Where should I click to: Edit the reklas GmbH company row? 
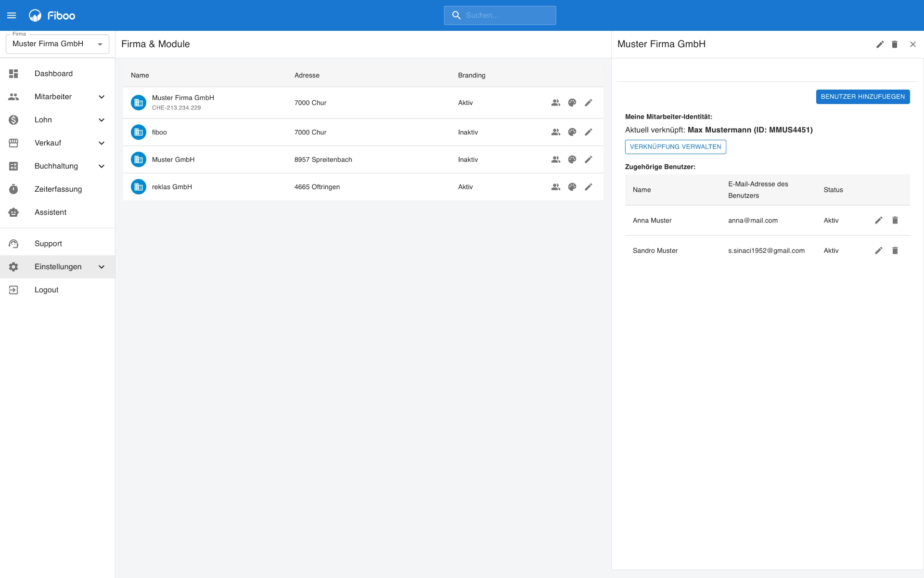[589, 187]
